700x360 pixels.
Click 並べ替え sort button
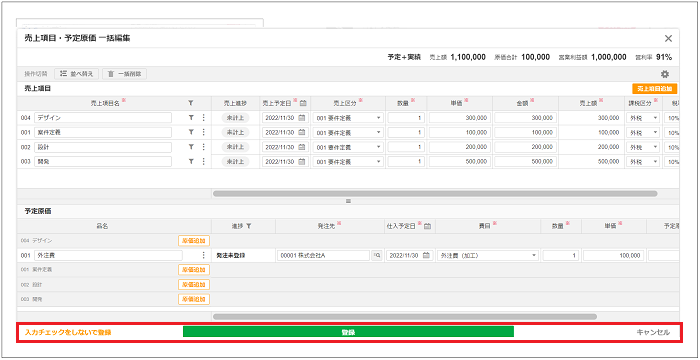[77, 74]
